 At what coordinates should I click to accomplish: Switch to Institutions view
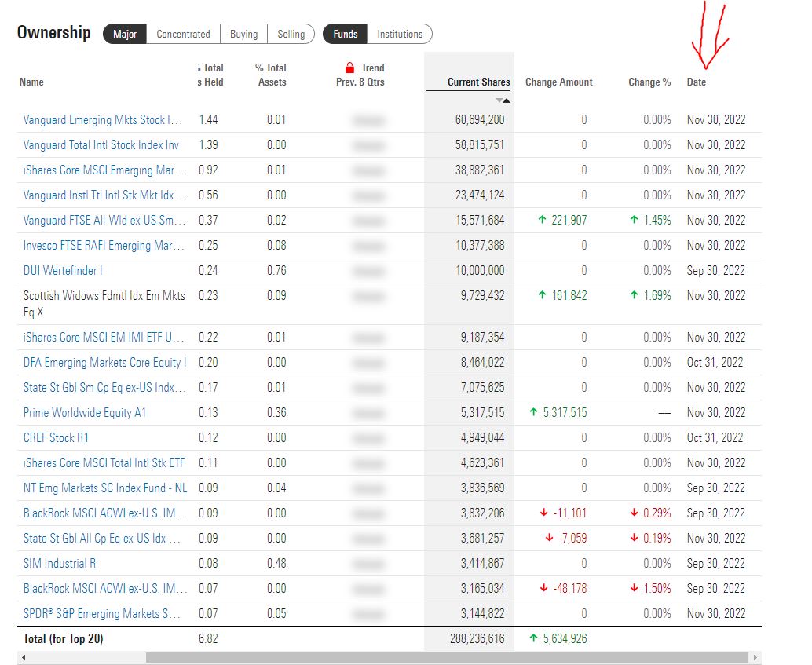400,35
